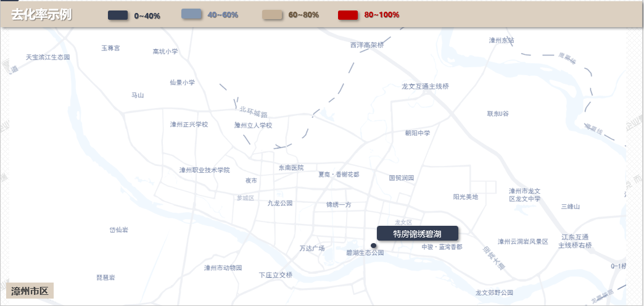Click 漳州云洞岩风景区 map label
644x306 pixels.
(x=522, y=241)
